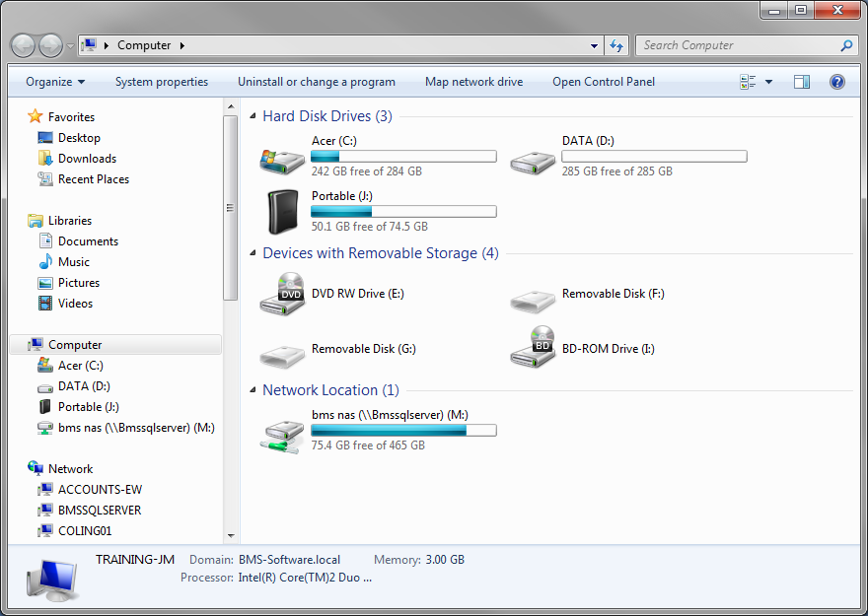
Task: Select BMSSQLSERVER under Network
Action: click(100, 510)
